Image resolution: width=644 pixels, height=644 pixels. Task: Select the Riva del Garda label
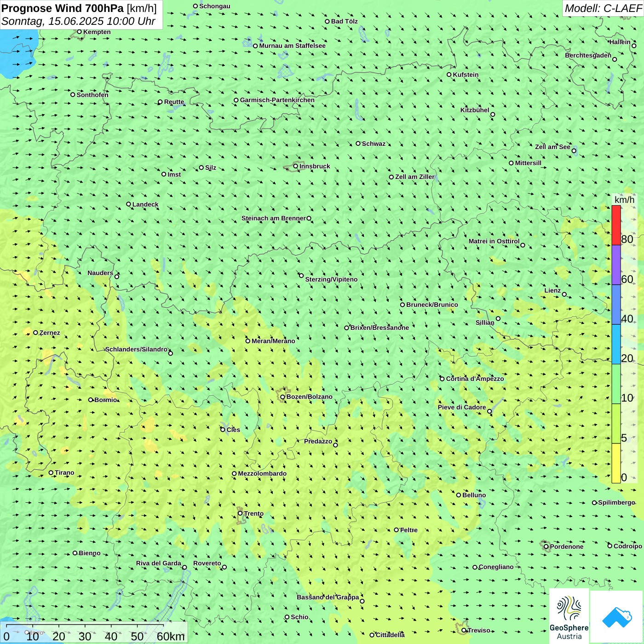point(159,563)
